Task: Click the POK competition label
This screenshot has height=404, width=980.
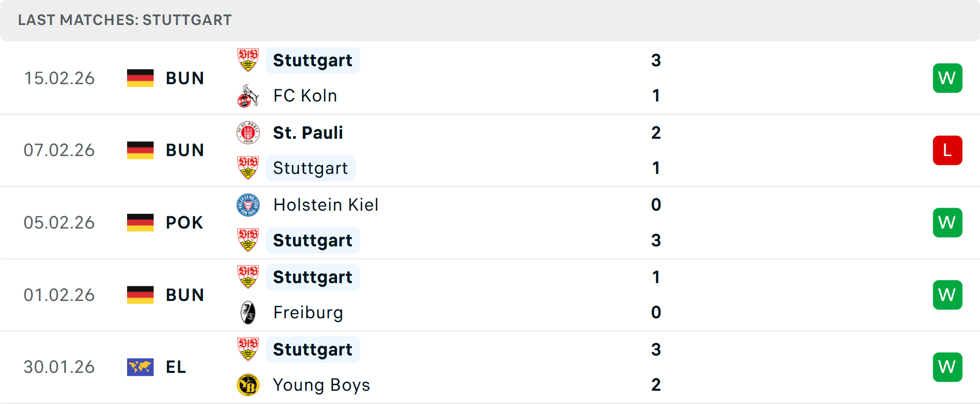Action: pos(184,223)
